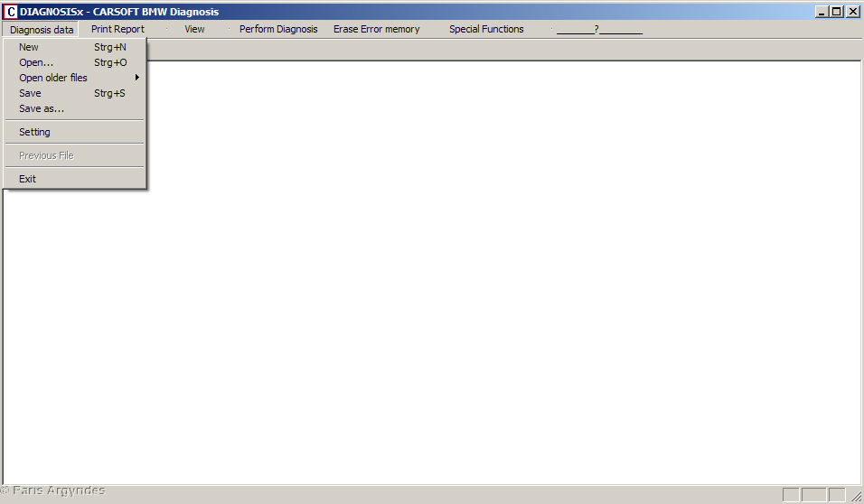The height and width of the screenshot is (504, 864).
Task: Open the View menu
Action: [194, 29]
